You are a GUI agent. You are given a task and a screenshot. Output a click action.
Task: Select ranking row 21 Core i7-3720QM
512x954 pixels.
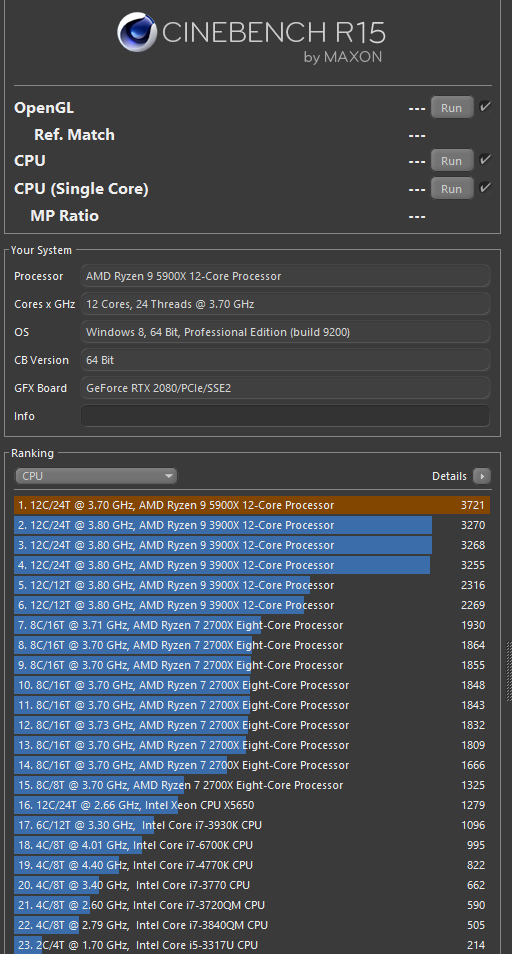click(x=252, y=905)
